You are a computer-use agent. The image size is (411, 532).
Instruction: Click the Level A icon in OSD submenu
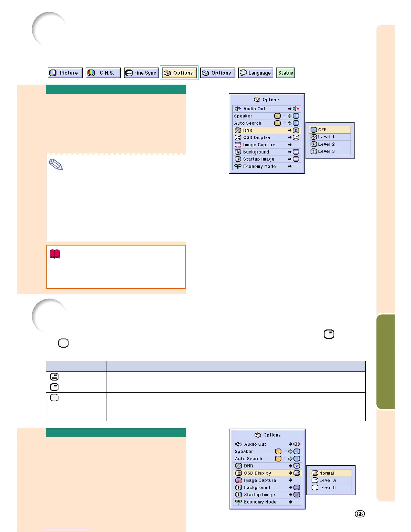[315, 480]
